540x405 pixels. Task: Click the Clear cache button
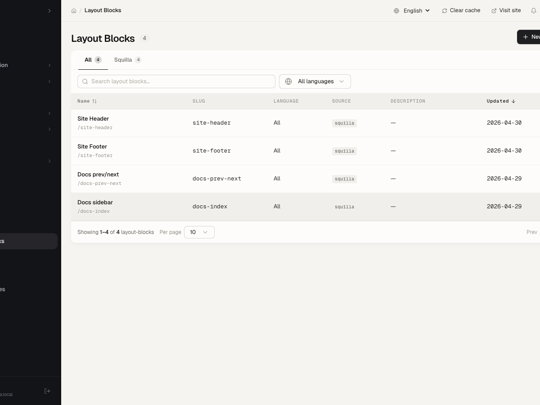[x=461, y=10]
